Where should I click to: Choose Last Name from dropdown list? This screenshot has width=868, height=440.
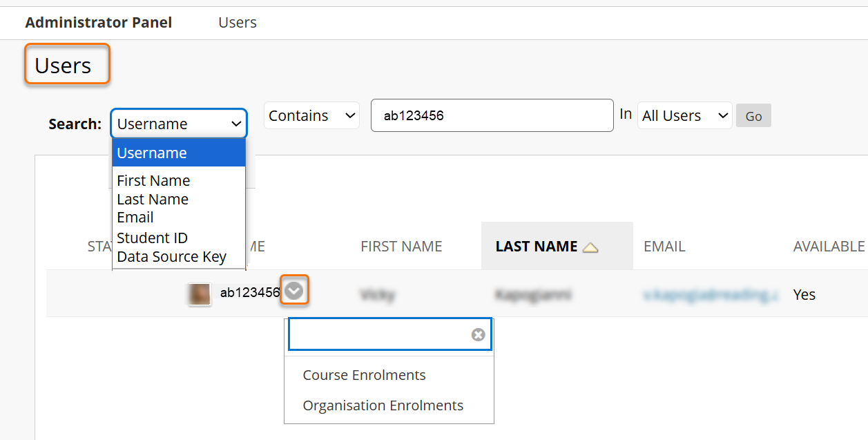click(x=153, y=200)
